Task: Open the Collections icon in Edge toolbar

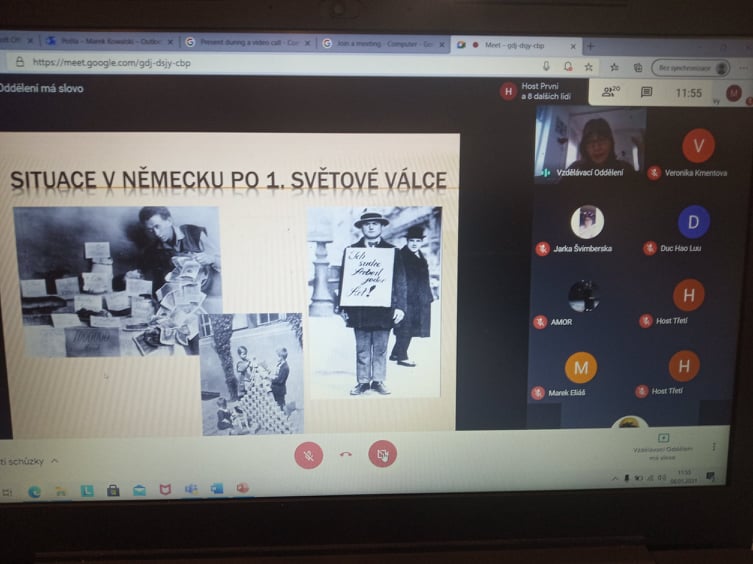Action: click(x=638, y=68)
